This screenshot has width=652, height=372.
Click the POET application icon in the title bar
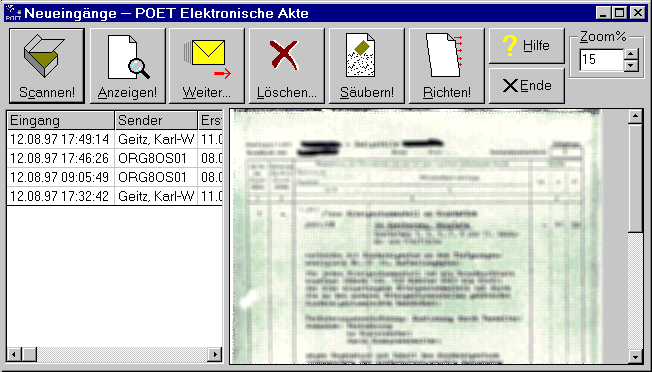tap(14, 13)
